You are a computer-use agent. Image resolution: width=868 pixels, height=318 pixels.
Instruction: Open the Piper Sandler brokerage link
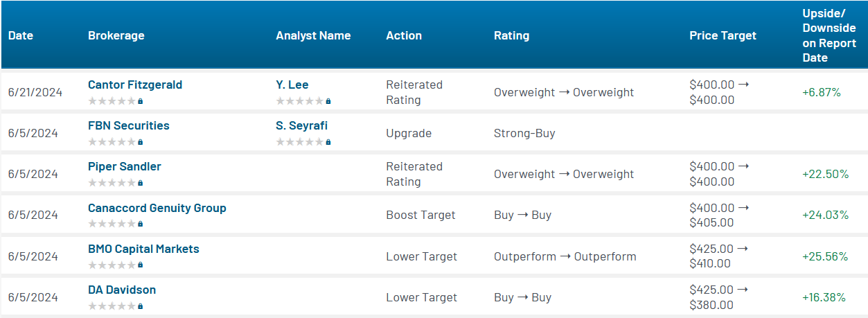point(125,166)
